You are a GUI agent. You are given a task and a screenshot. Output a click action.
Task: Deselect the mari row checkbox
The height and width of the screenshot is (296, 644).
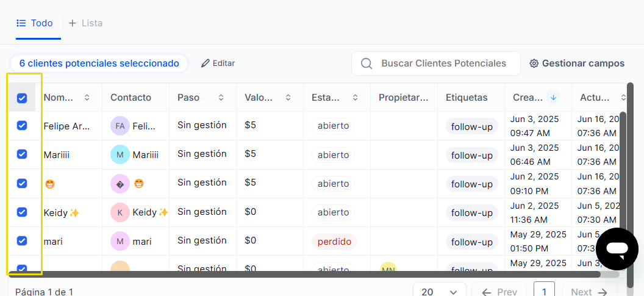pos(22,241)
